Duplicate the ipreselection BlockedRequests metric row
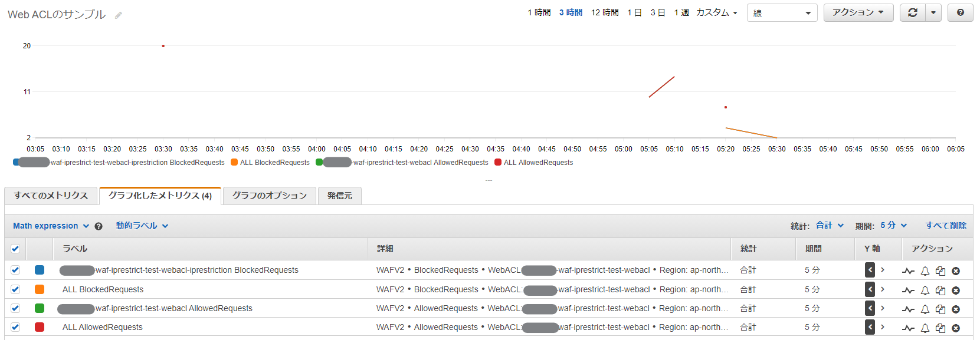This screenshot has width=980, height=340. [x=940, y=271]
